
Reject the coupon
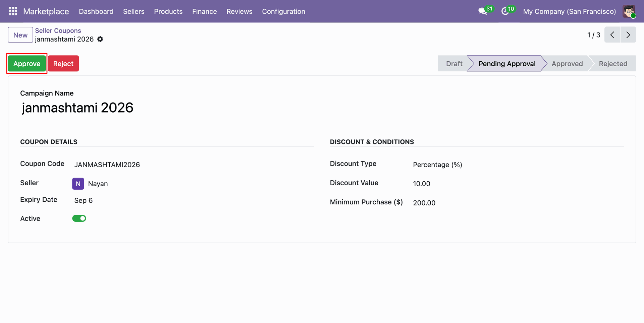point(63,64)
